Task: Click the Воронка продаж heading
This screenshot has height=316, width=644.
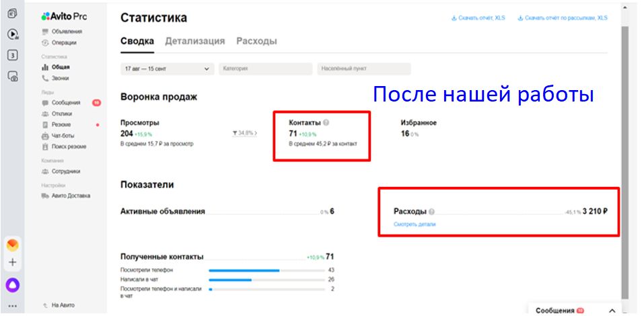Action: coord(159,97)
